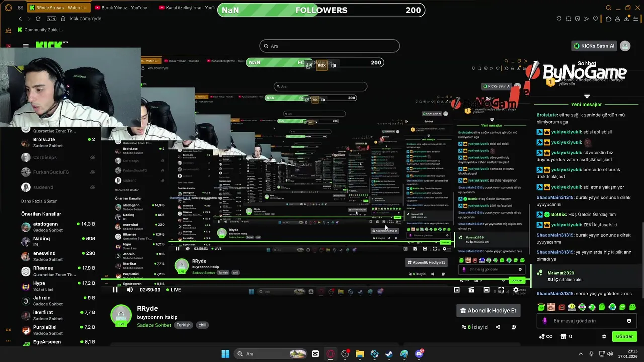Open BroIsLate channel in the sidebar
Viewport: 644px width, 362px height.
58,142
